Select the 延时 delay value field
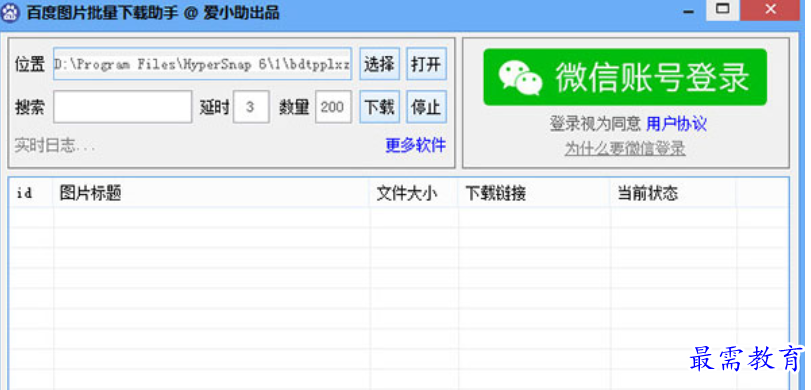 (x=251, y=107)
